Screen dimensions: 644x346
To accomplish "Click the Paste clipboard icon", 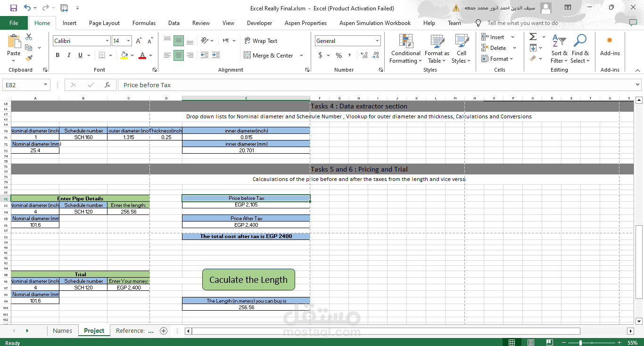I will point(14,41).
